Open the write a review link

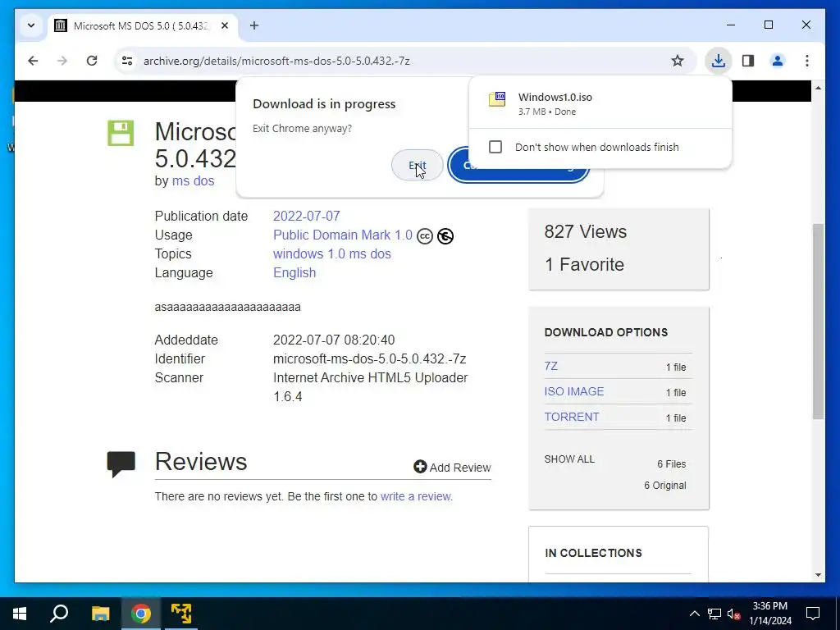415,496
